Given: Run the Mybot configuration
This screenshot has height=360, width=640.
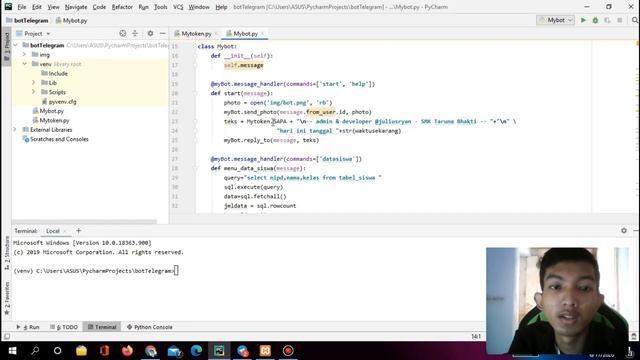Looking at the screenshot, I should pyautogui.click(x=583, y=20).
